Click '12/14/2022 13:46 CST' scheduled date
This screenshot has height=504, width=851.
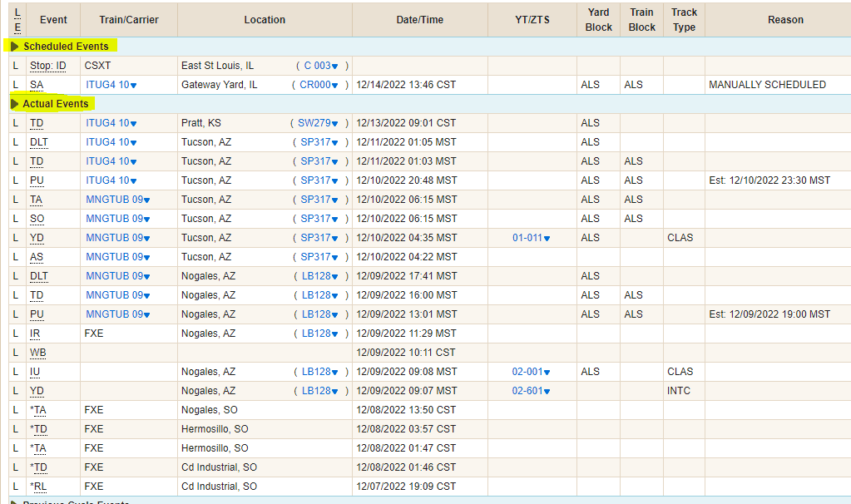[405, 85]
